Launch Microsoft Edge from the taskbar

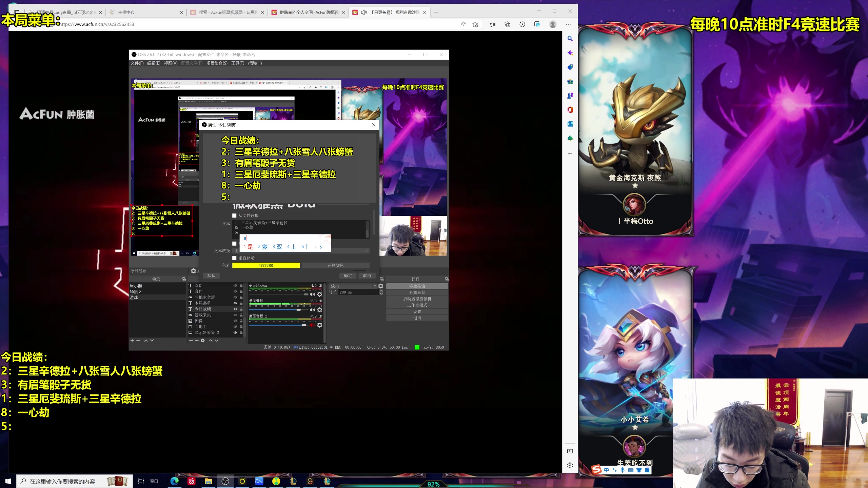click(174, 481)
